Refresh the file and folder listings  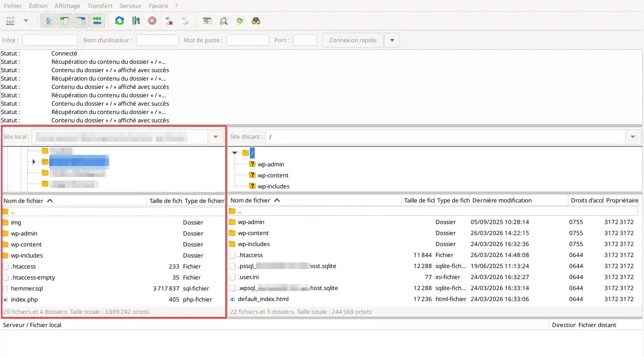[x=119, y=21]
